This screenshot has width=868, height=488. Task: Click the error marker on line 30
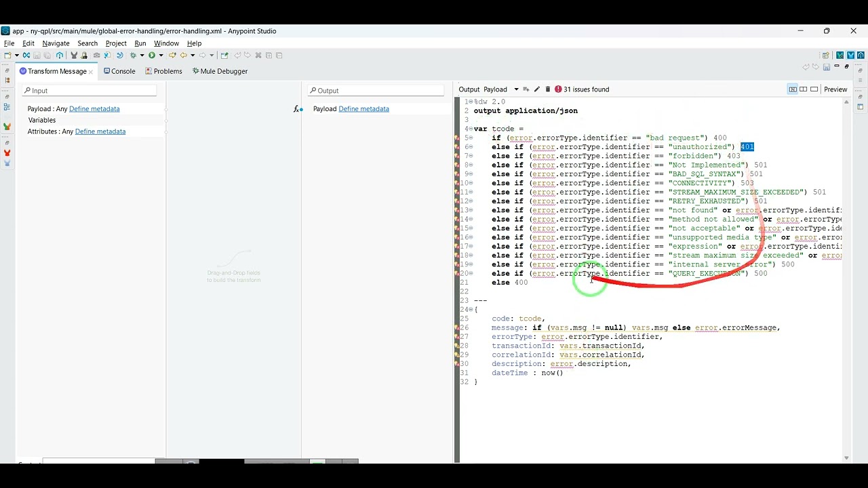[458, 364]
